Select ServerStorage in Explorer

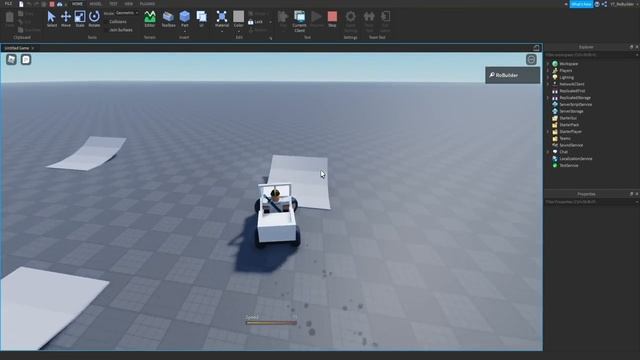(x=571, y=111)
